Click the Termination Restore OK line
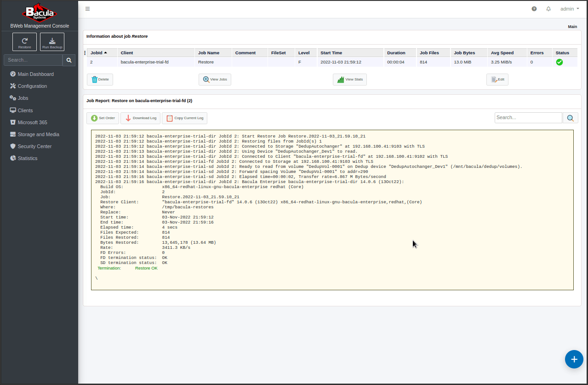 click(x=127, y=268)
